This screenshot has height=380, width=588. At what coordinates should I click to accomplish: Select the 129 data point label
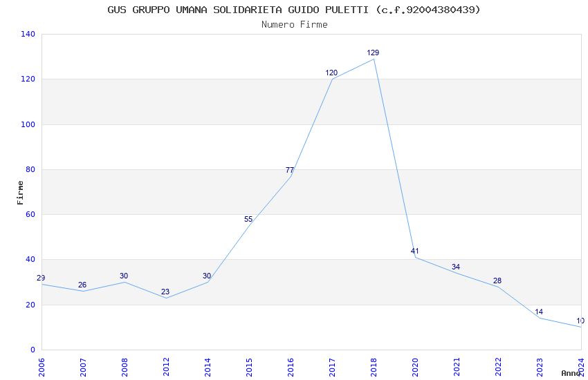(x=373, y=53)
